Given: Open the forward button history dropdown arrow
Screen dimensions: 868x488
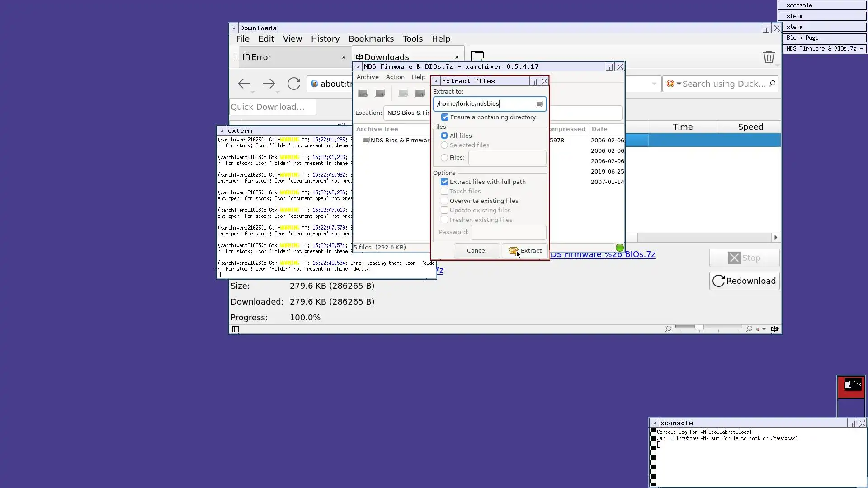Looking at the screenshot, I should tap(278, 92).
